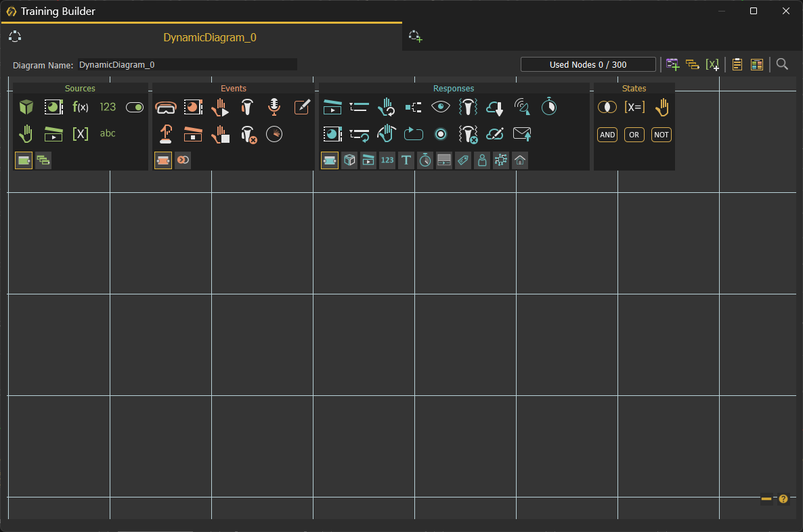803x532 pixels.
Task: Select the record circle response node
Action: (x=440, y=134)
